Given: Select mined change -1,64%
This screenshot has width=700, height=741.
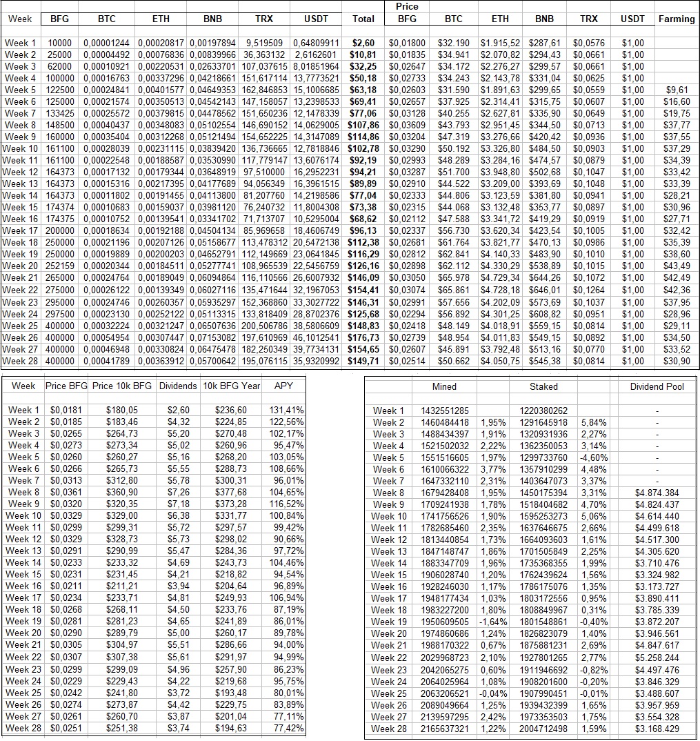Looking at the screenshot, I should [x=492, y=622].
